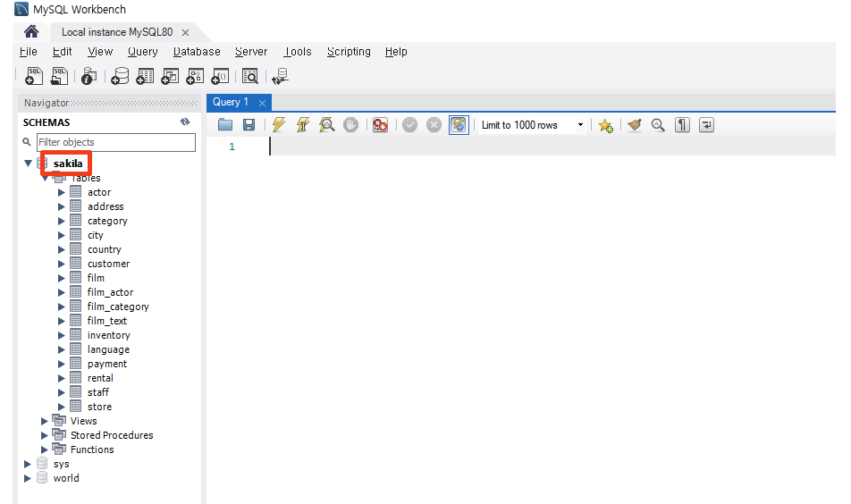Open the Tools menu
This screenshot has height=504, width=851.
coord(298,52)
